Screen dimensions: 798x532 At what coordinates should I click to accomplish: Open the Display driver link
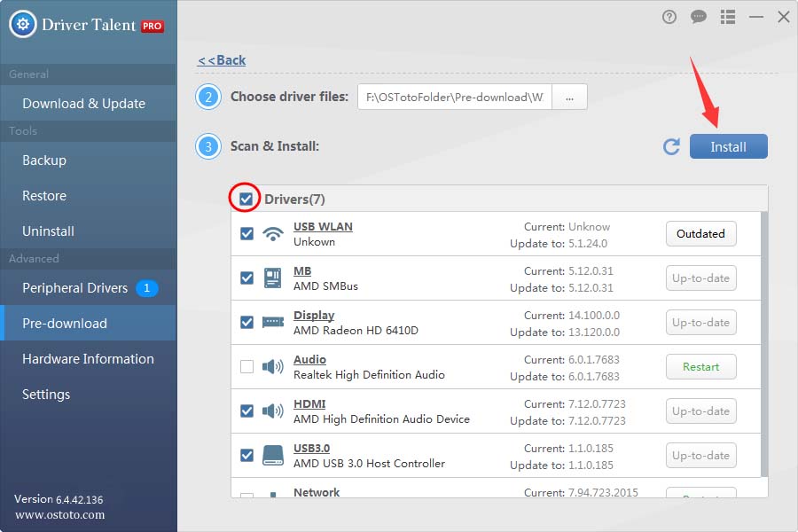point(314,315)
